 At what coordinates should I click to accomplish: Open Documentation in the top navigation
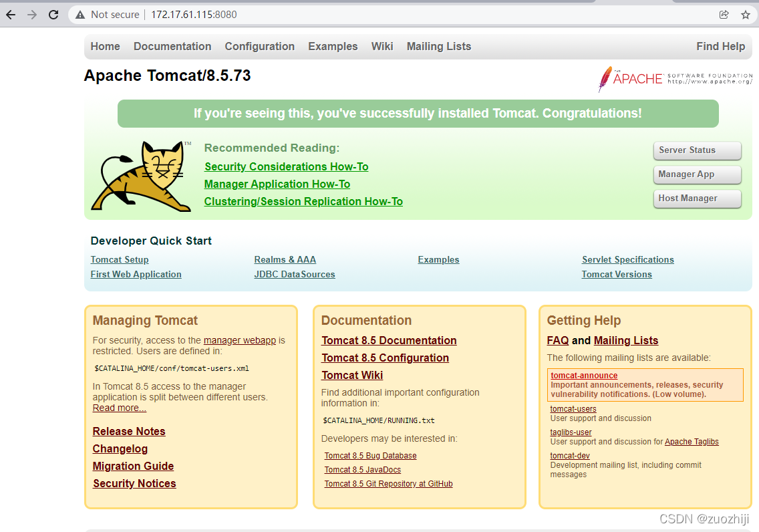[x=172, y=47]
